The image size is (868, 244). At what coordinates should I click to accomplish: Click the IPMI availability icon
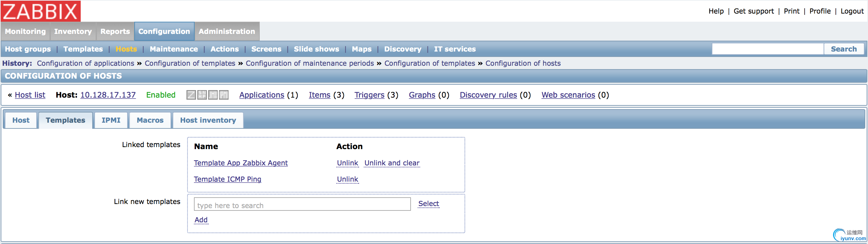224,95
